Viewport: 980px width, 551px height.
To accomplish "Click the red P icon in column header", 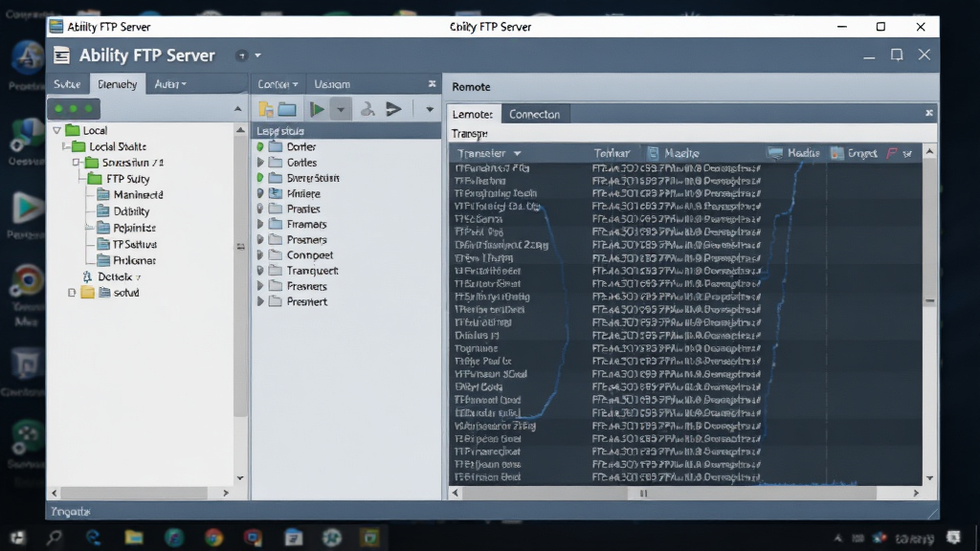I will point(891,153).
